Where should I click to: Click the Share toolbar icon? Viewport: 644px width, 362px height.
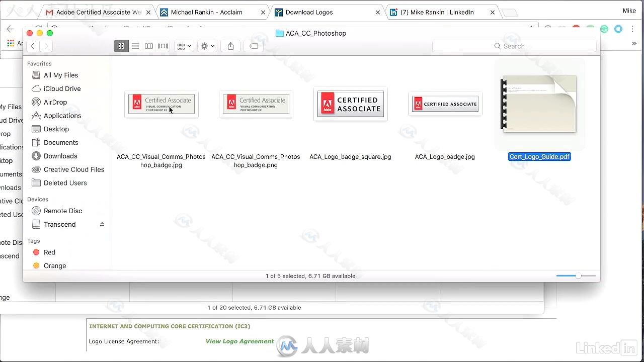[230, 46]
